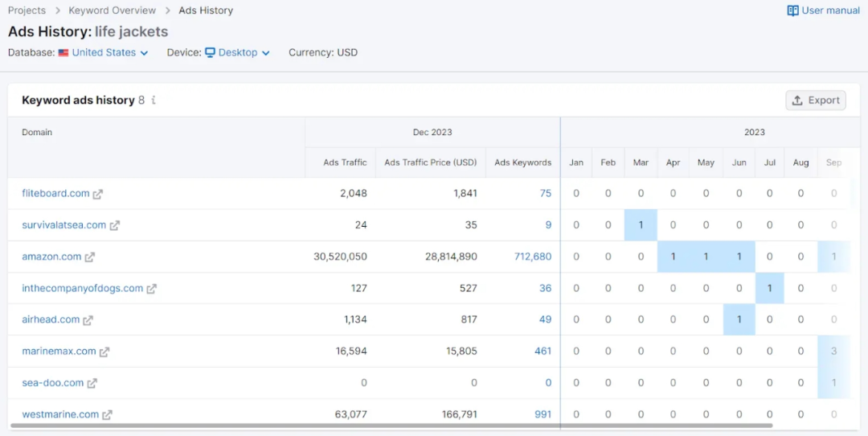The height and width of the screenshot is (436, 868).
Task: Click external link icon beside sea-doo.com
Action: coord(92,384)
